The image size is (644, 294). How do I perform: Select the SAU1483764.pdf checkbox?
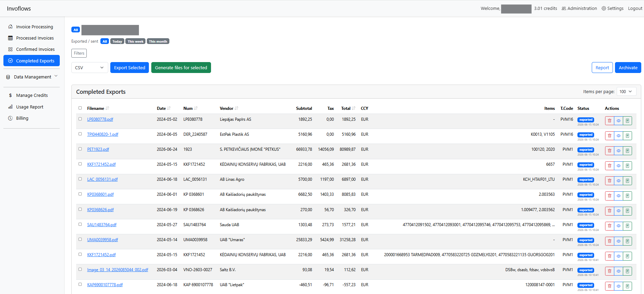coord(80,224)
